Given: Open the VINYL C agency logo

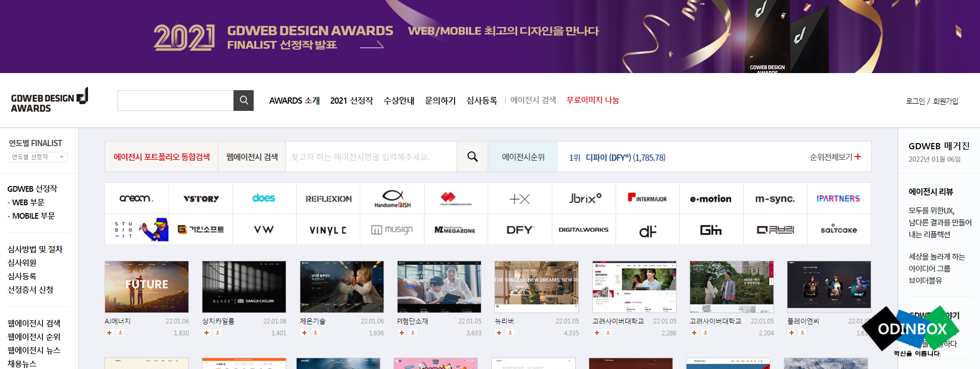Looking at the screenshot, I should [328, 230].
